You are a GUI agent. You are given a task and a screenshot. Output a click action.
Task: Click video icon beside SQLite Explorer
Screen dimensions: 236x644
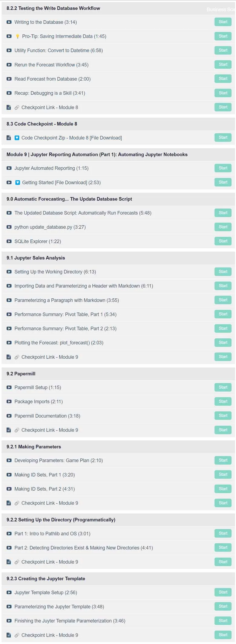[9, 241]
